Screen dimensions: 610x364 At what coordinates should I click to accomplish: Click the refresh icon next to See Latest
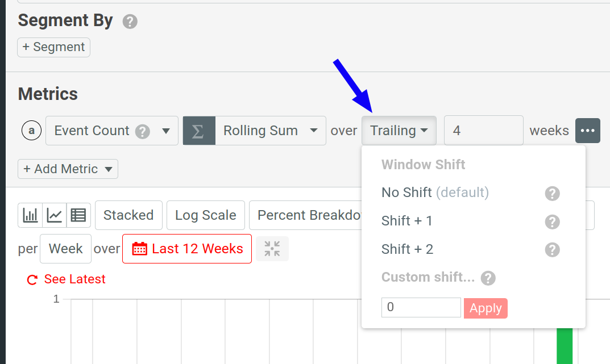[32, 279]
